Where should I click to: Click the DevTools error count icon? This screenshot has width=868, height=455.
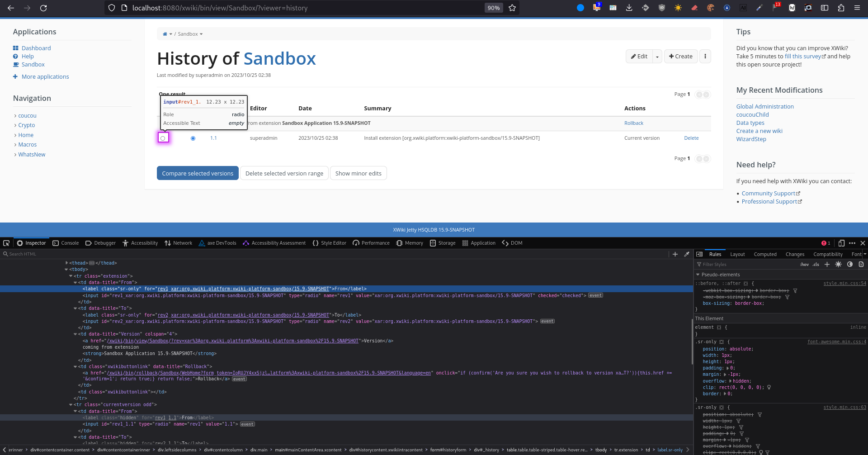[x=826, y=243]
